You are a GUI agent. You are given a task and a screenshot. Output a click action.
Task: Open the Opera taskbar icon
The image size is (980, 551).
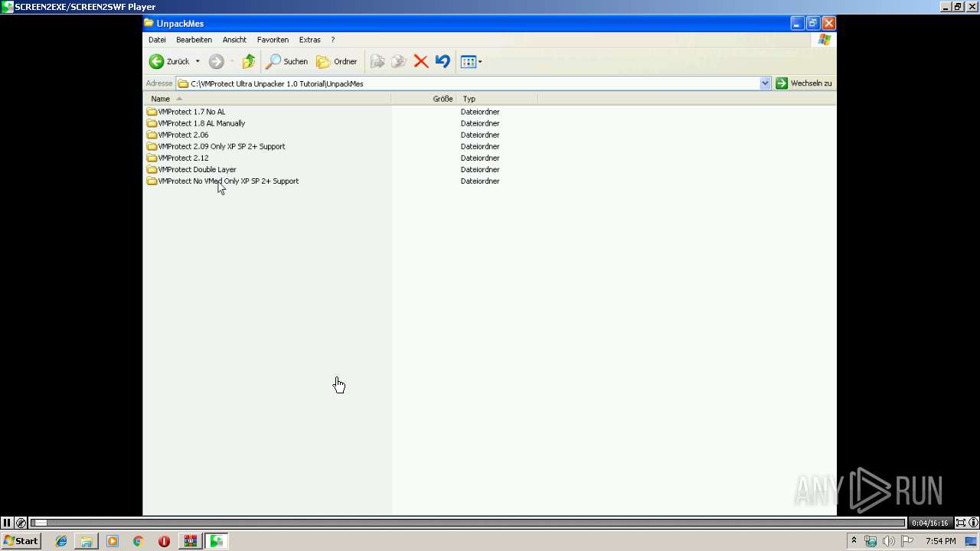[164, 541]
